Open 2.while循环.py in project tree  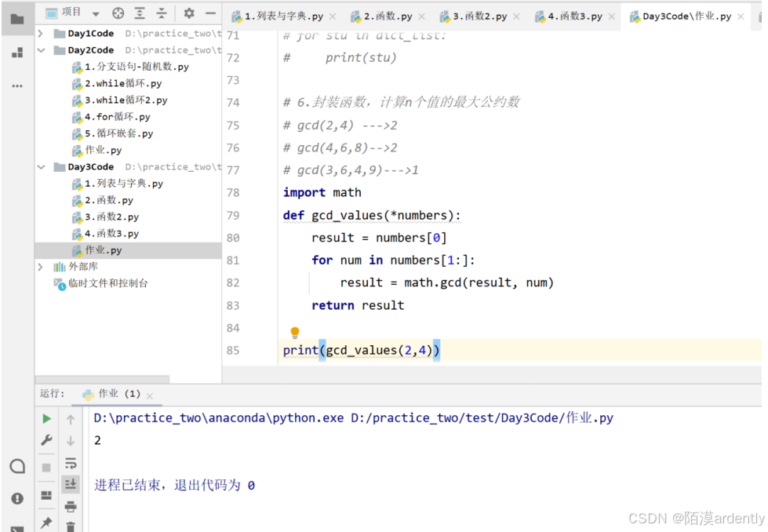[x=117, y=83]
